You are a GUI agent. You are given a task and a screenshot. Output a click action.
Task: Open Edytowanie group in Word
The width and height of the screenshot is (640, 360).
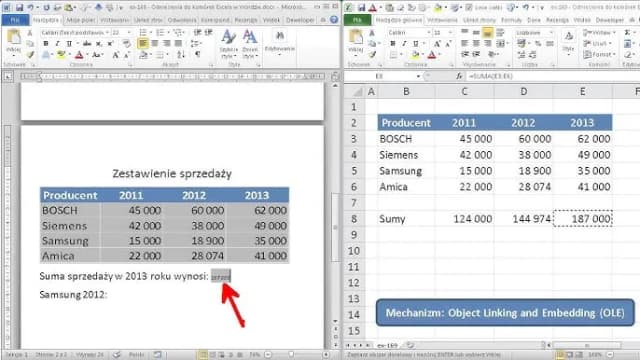click(280, 43)
